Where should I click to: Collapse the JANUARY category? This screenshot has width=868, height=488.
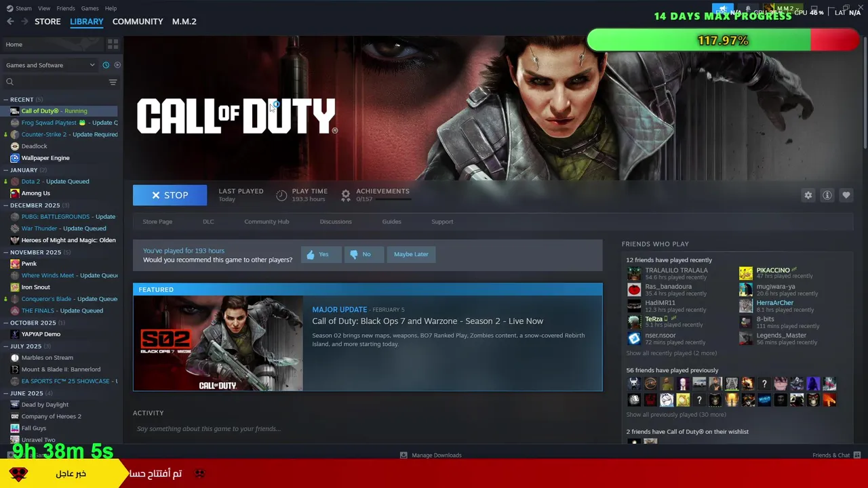[x=6, y=170]
